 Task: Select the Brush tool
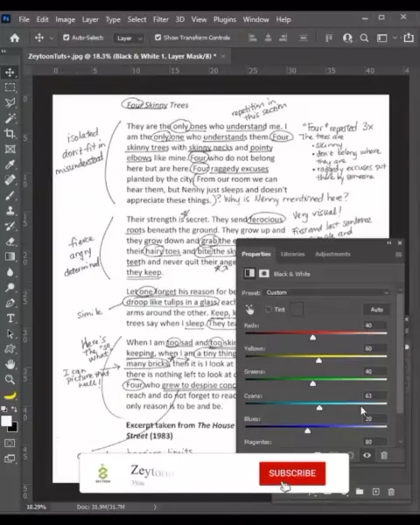[10, 195]
